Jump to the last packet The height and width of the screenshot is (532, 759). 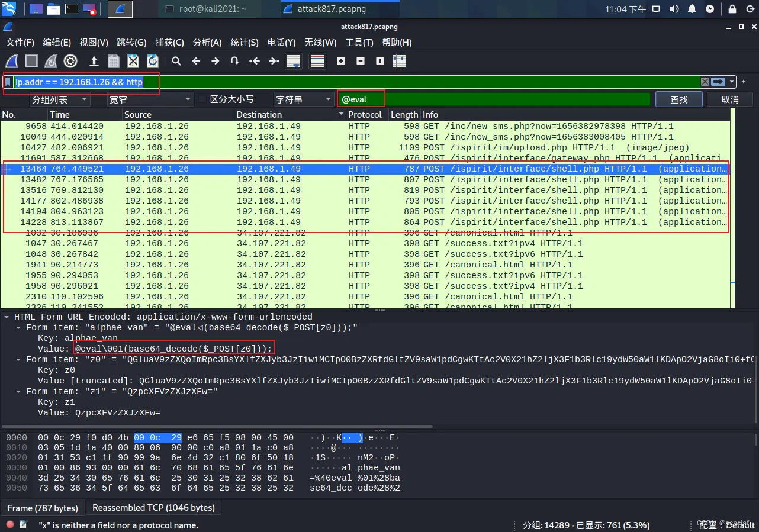[x=274, y=61]
